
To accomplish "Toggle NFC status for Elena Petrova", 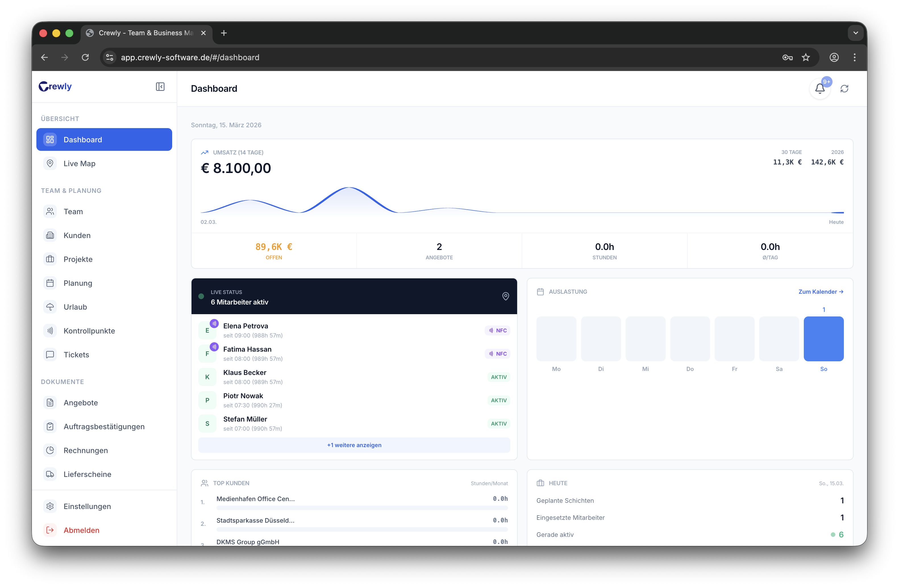I will 497,330.
